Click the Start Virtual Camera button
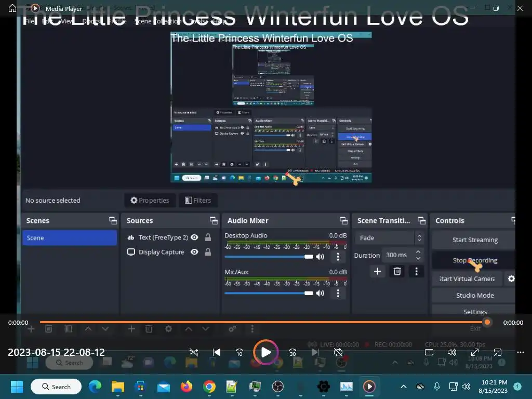 coord(467,278)
